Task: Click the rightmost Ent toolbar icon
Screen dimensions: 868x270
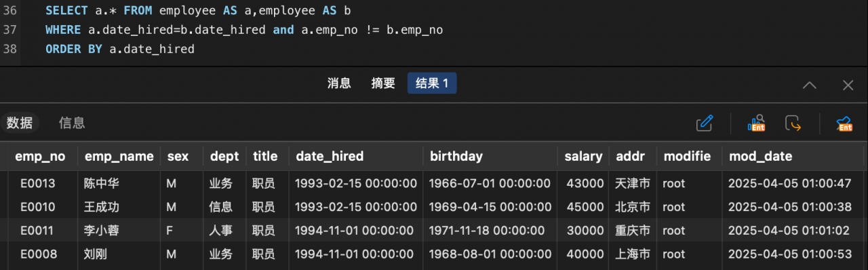Action: coord(844,123)
